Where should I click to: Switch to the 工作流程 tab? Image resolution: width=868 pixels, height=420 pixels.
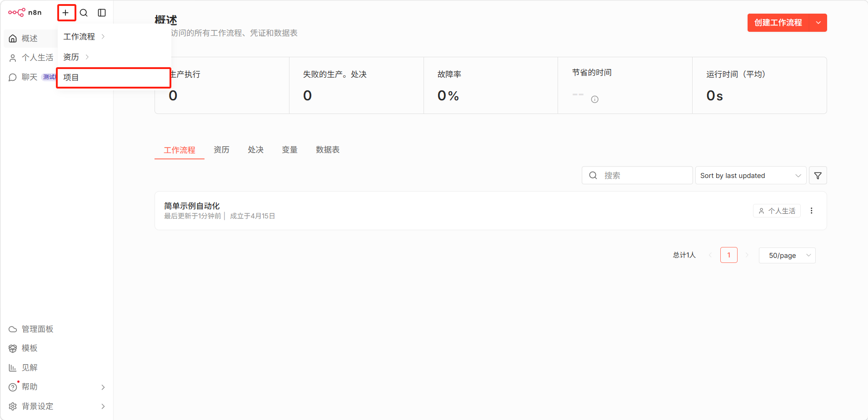(x=180, y=150)
